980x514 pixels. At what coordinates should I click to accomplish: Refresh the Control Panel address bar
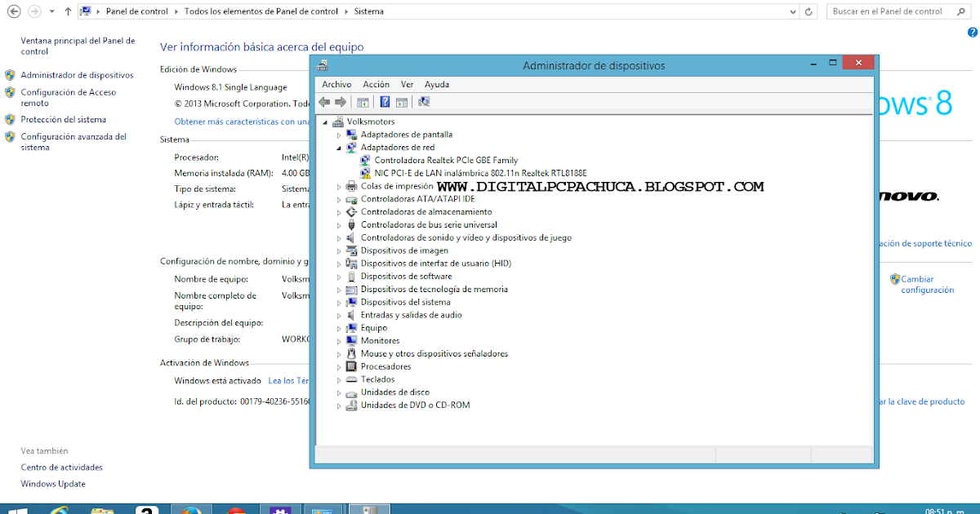tap(809, 11)
